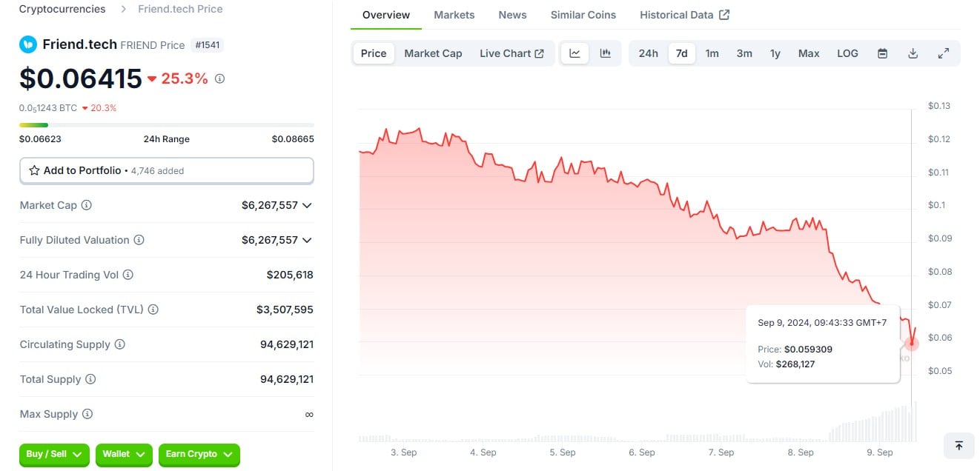The width and height of the screenshot is (980, 471).
Task: Toggle LOG scale on chart
Action: (847, 53)
